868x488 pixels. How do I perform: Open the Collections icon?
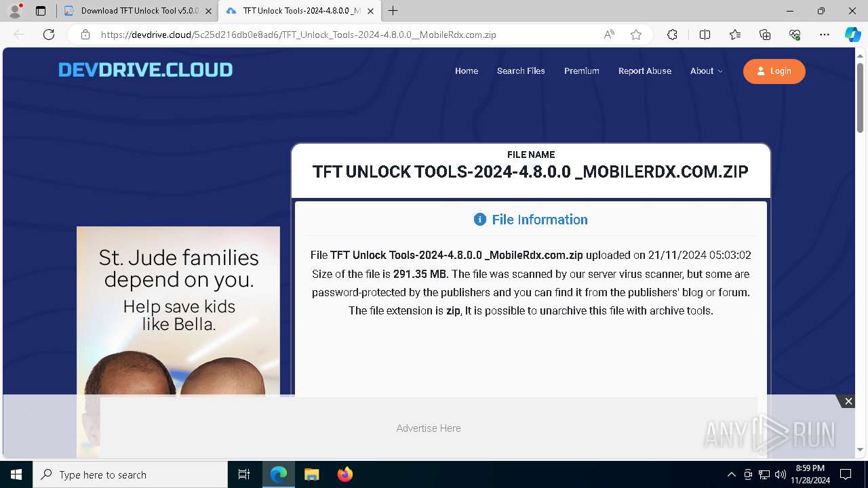point(765,35)
